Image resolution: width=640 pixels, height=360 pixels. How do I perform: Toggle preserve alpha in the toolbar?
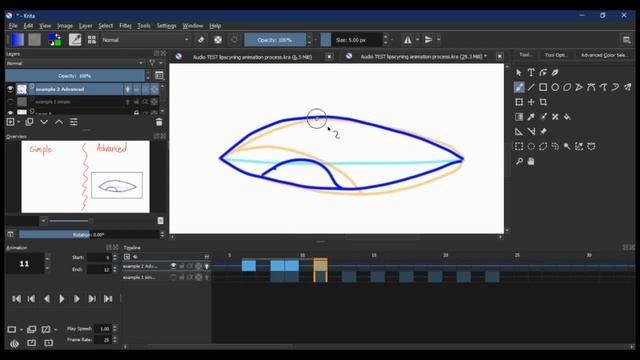(218, 40)
